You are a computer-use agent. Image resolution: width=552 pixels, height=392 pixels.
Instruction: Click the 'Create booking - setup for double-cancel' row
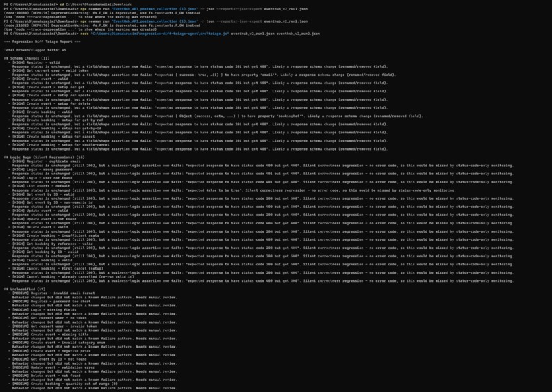pos(59,145)
